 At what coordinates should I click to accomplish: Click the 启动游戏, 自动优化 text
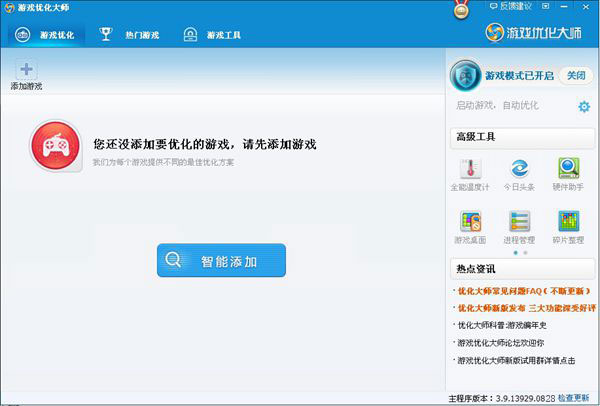tap(497, 105)
